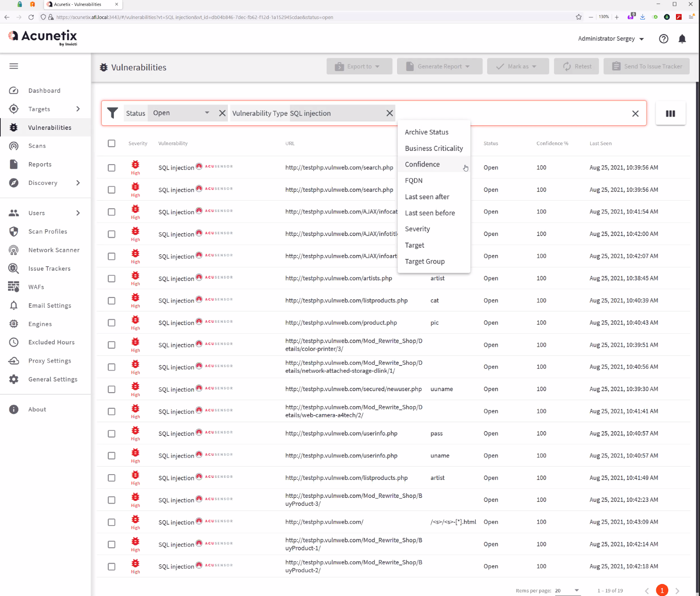
Task: Open column chooser icon right of filter bar
Action: point(670,113)
